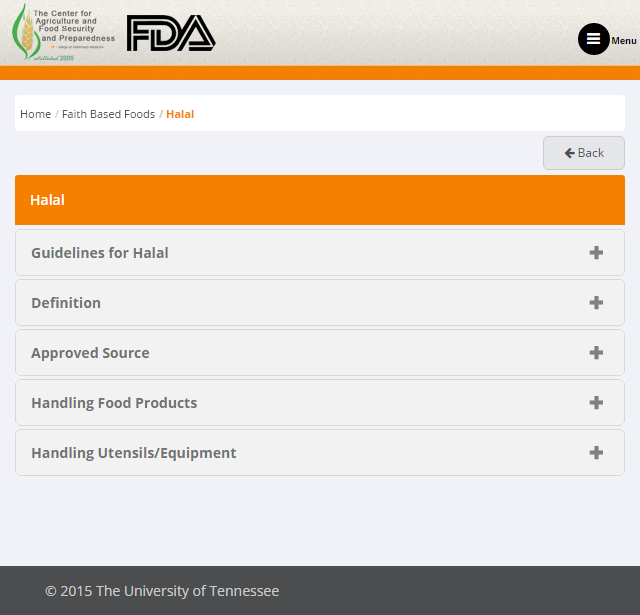Click the plus icon beside Approved Source

596,353
